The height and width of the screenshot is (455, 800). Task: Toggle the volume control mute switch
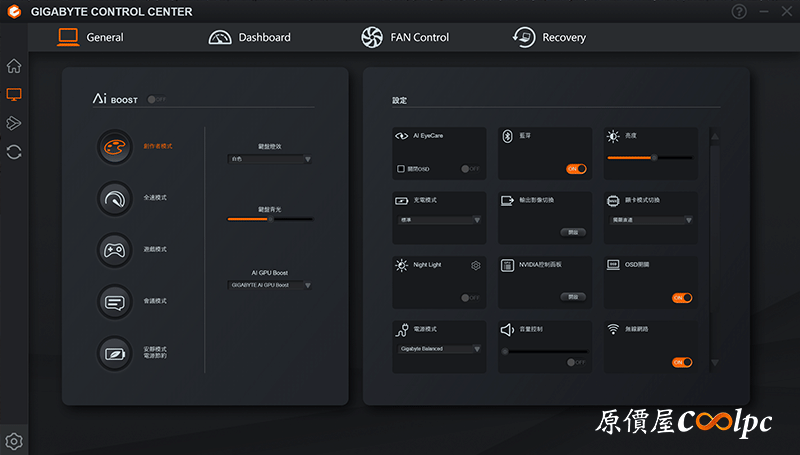point(576,362)
